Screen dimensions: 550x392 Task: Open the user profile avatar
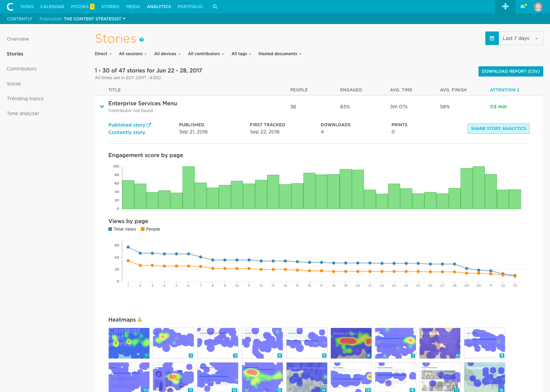(538, 6)
